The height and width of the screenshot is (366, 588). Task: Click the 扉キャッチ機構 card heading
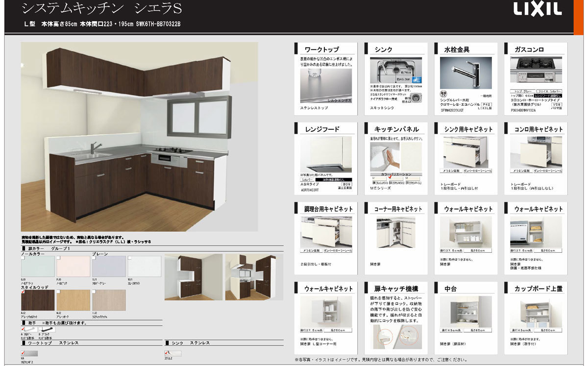[x=396, y=289]
